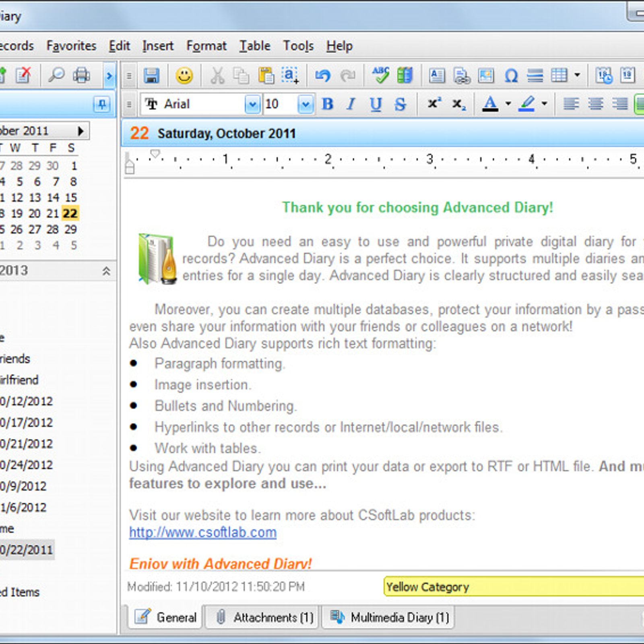Open the Tools menu

[x=298, y=46]
